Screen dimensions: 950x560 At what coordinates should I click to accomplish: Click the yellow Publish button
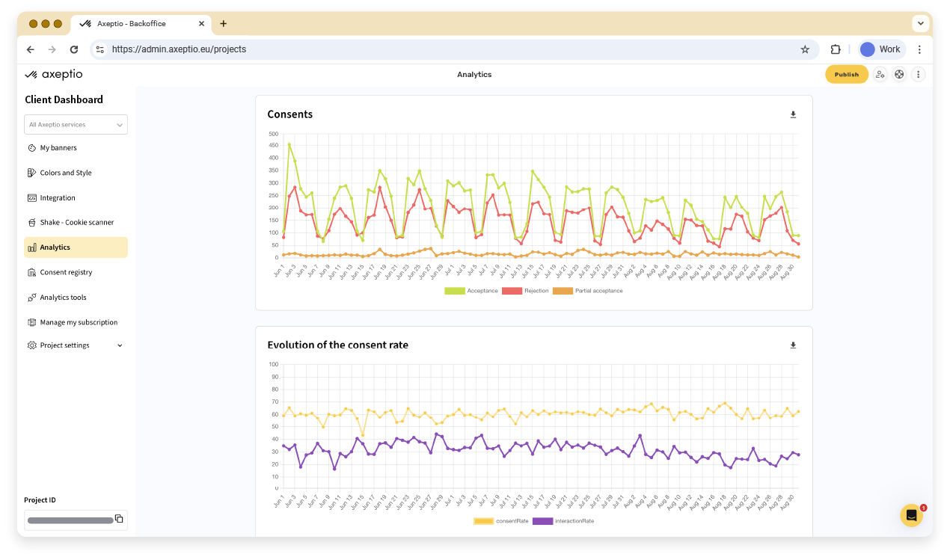coord(846,75)
